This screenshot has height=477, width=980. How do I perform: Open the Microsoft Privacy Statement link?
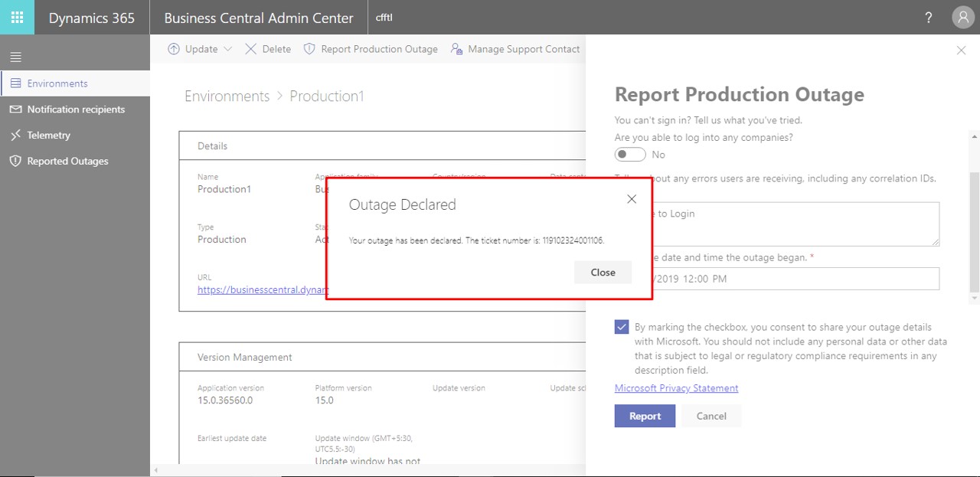click(x=676, y=388)
